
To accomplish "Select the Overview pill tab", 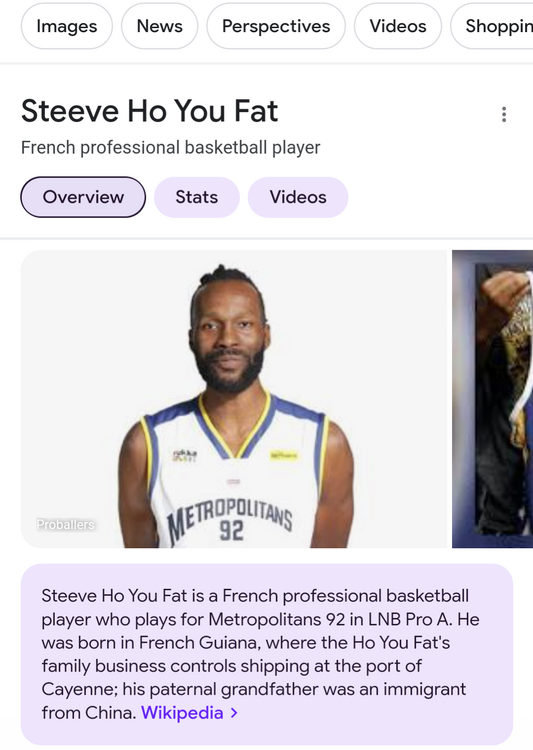I will click(83, 197).
